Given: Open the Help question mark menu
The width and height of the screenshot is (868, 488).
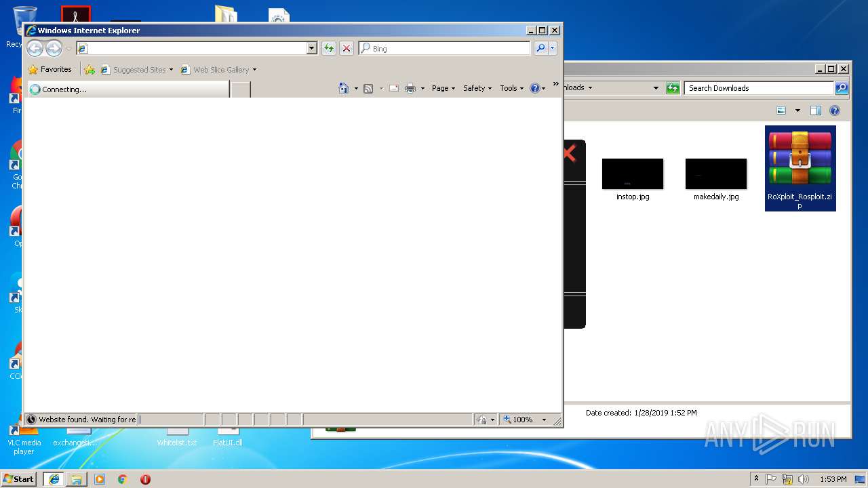Looking at the screenshot, I should pyautogui.click(x=537, y=88).
